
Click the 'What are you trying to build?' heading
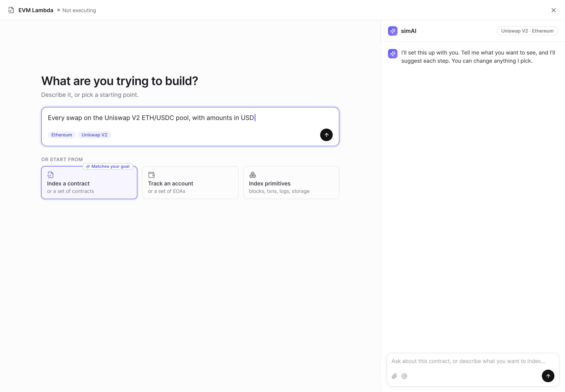(x=119, y=81)
